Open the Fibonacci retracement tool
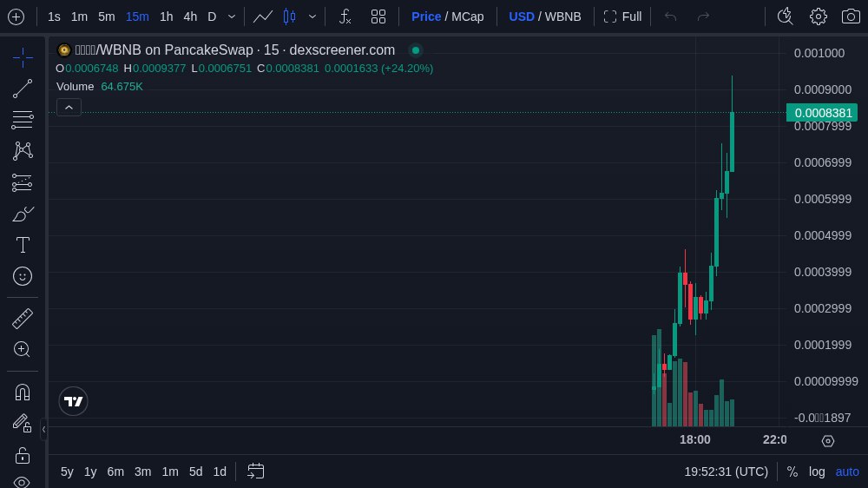This screenshot has height=488, width=868. coord(23,120)
